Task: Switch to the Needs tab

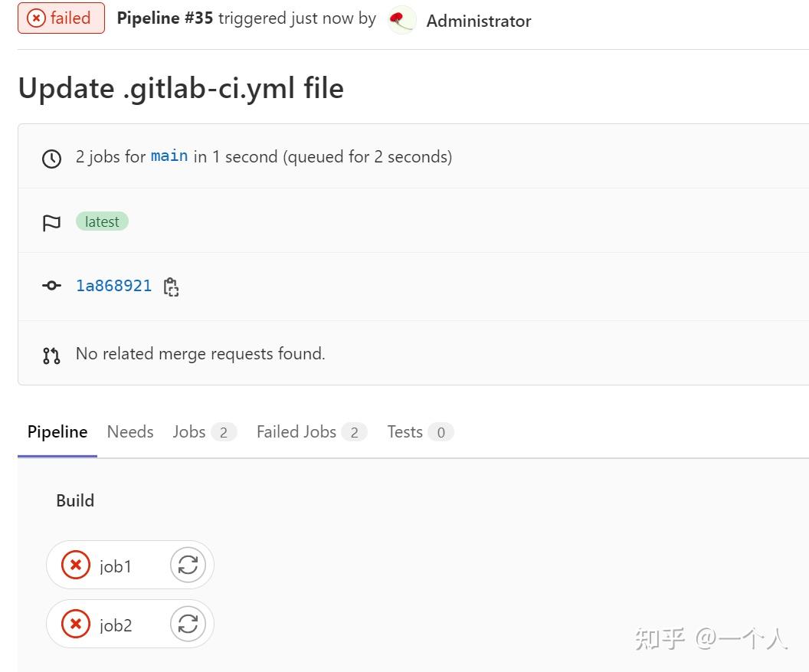Action: click(x=129, y=431)
